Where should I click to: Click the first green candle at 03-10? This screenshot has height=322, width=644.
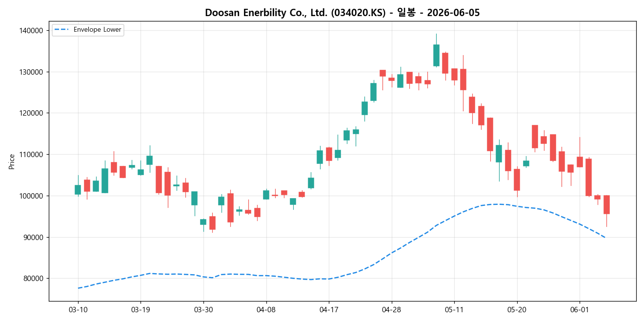click(x=78, y=190)
